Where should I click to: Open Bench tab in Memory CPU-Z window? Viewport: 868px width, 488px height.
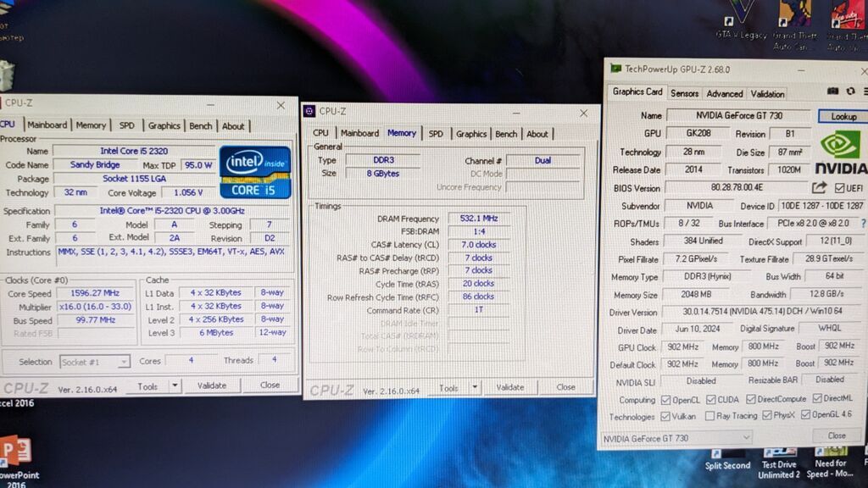[x=506, y=134]
